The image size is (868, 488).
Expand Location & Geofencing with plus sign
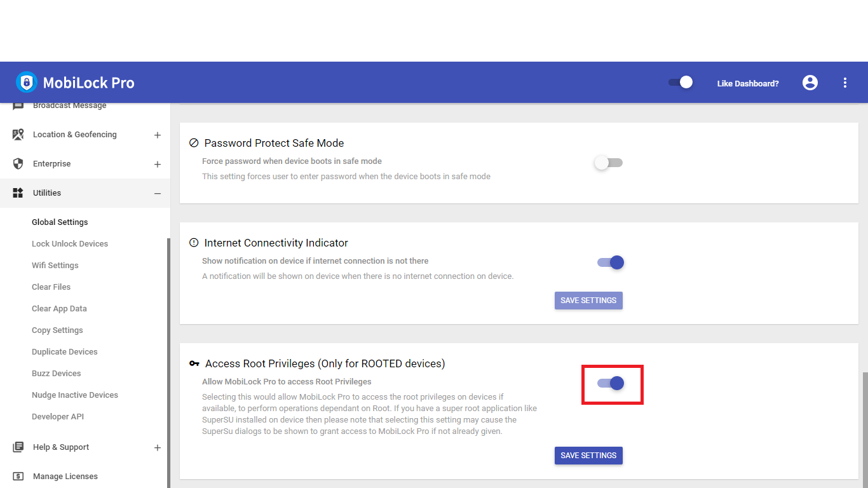click(x=158, y=135)
